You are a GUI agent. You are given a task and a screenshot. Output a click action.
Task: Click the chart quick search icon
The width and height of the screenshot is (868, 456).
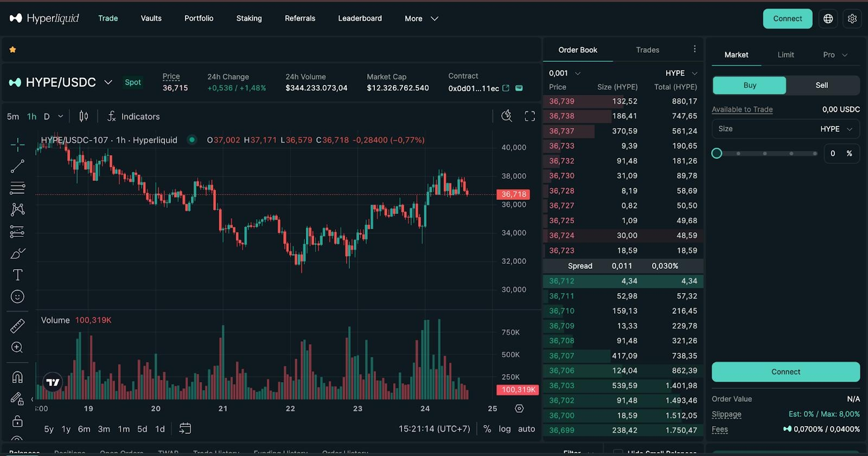tap(507, 116)
